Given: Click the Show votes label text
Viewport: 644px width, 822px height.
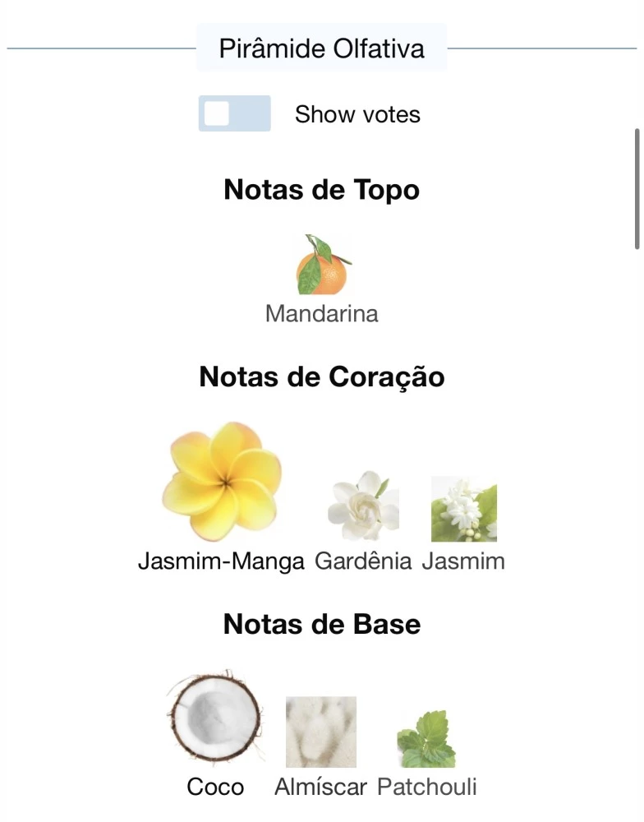Looking at the screenshot, I should coord(357,113).
